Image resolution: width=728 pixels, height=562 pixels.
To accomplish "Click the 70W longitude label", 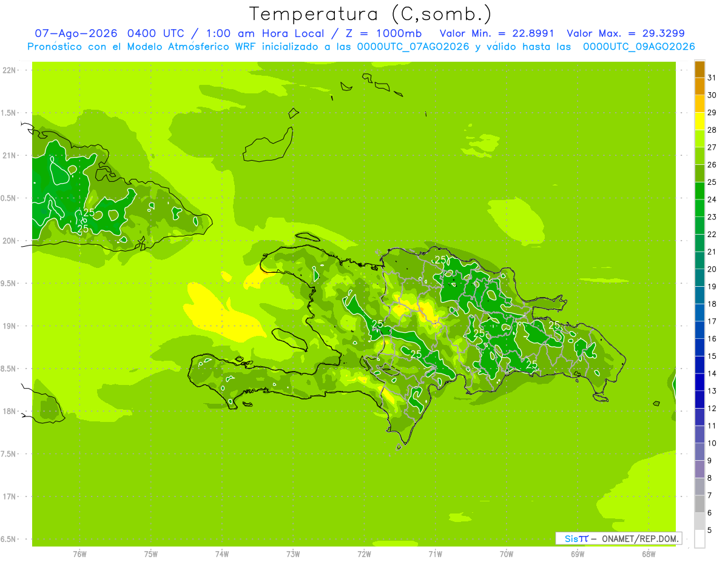I will (507, 554).
